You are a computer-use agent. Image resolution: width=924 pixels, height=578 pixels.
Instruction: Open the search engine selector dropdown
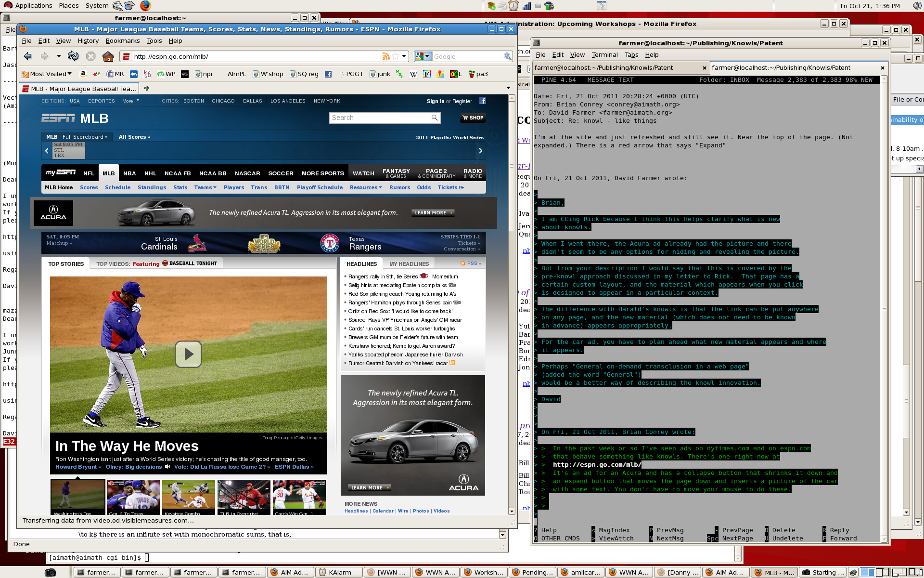pos(423,56)
